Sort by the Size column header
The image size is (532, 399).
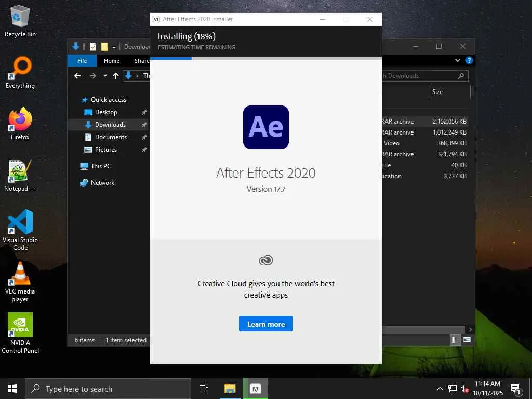(449, 92)
